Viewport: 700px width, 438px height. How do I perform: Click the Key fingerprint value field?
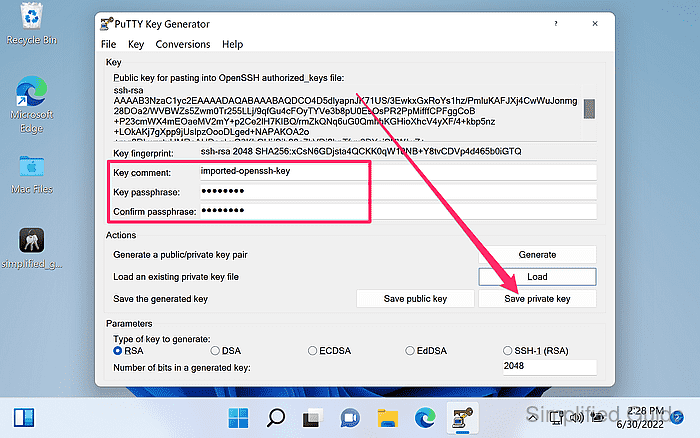coord(398,152)
